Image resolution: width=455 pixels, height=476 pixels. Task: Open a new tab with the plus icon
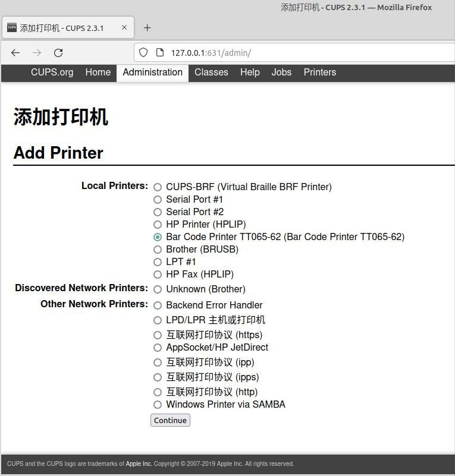(x=147, y=28)
